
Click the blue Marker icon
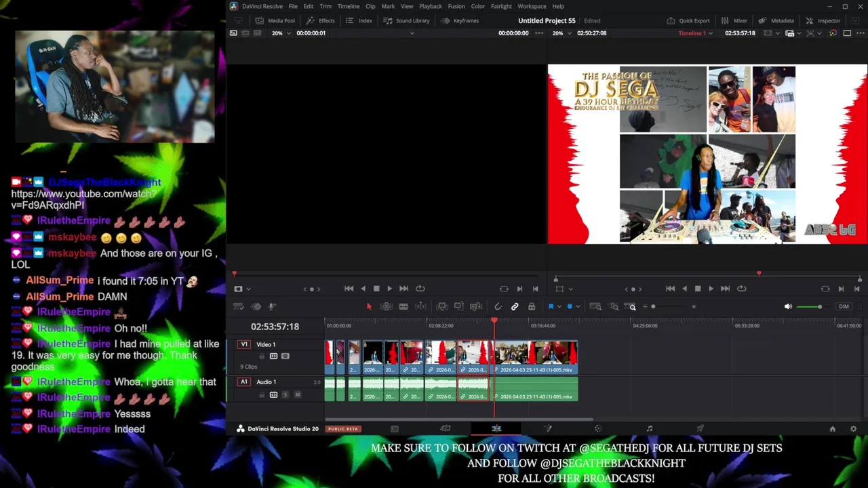pyautogui.click(x=570, y=307)
